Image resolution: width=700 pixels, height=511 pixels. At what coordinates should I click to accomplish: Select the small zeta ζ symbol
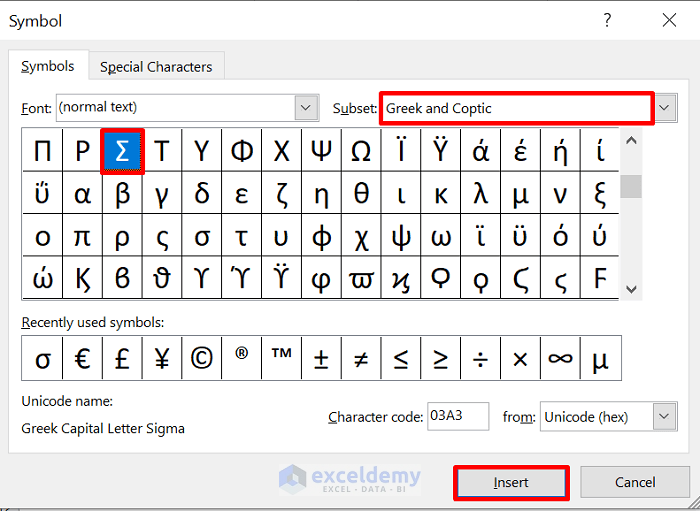tap(282, 194)
